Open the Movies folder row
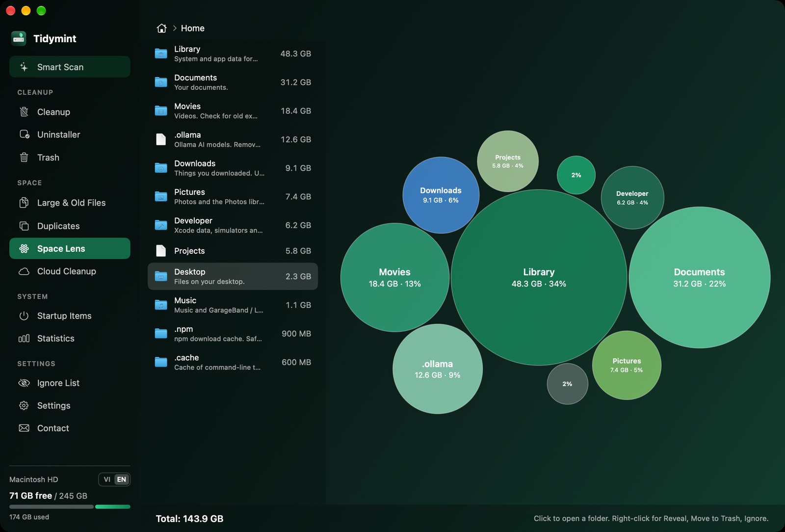785x532 pixels. tap(233, 111)
